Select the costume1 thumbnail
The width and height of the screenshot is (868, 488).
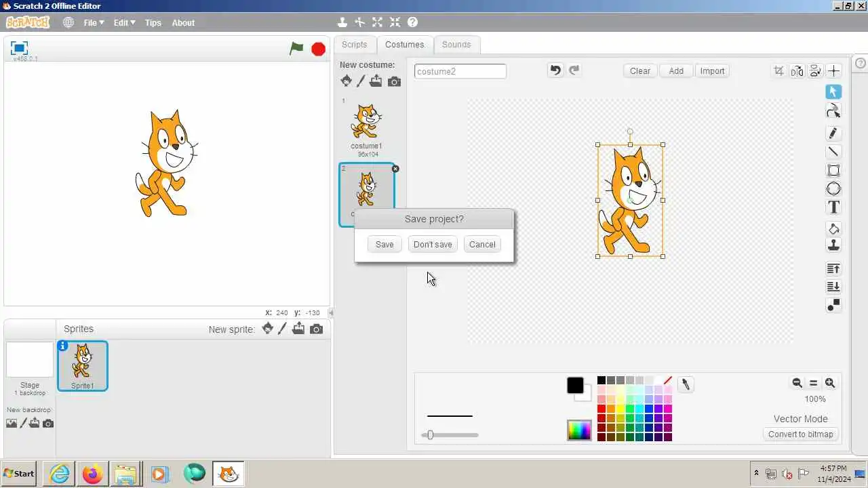click(x=366, y=127)
